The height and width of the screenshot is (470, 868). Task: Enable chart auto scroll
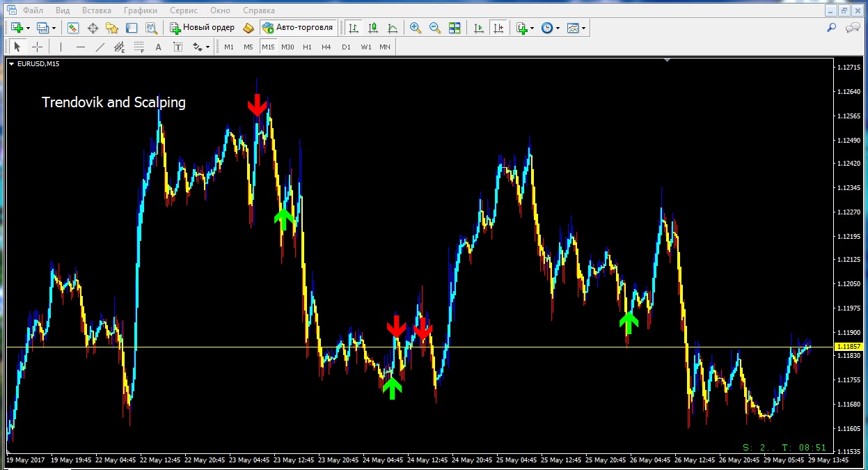[x=479, y=28]
